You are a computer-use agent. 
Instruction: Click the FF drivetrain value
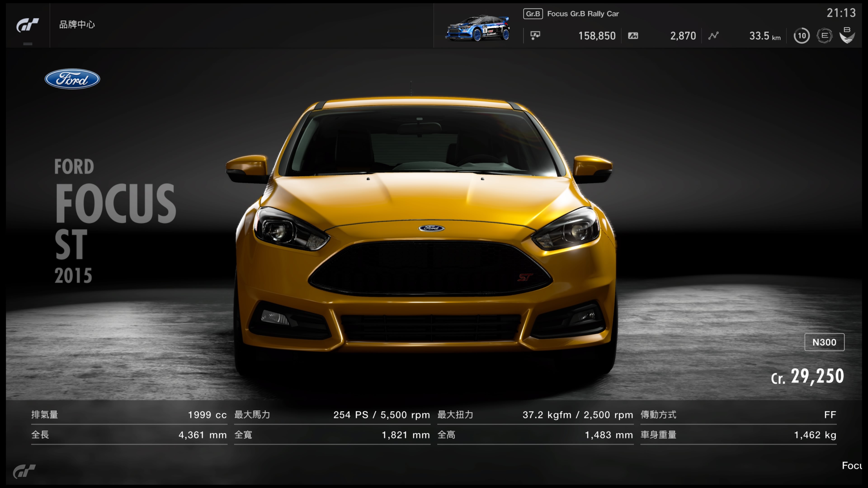830,415
